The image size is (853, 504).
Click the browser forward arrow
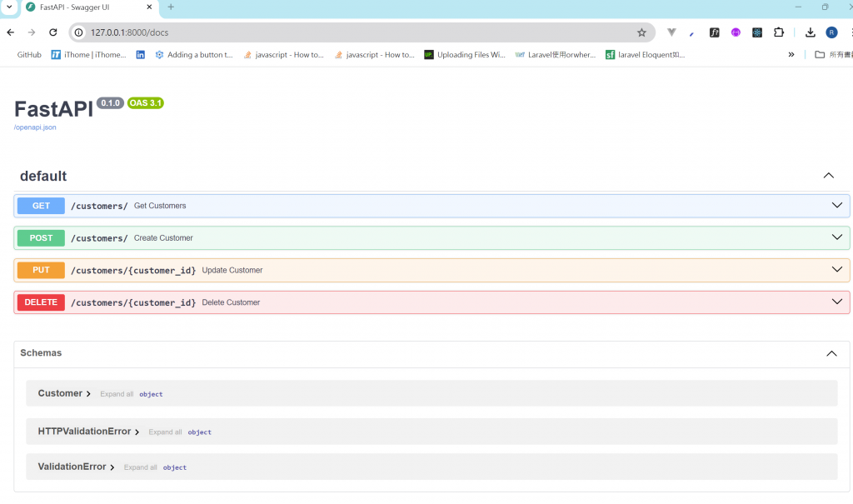click(x=32, y=32)
